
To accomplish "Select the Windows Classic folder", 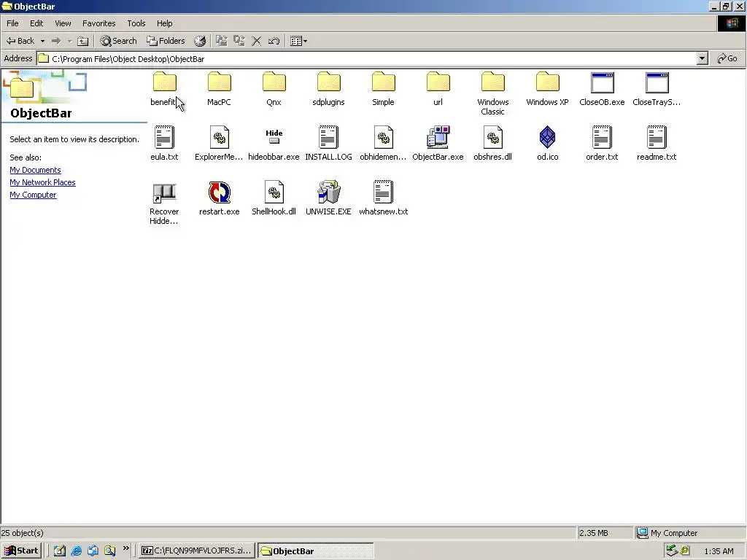I will [x=493, y=83].
